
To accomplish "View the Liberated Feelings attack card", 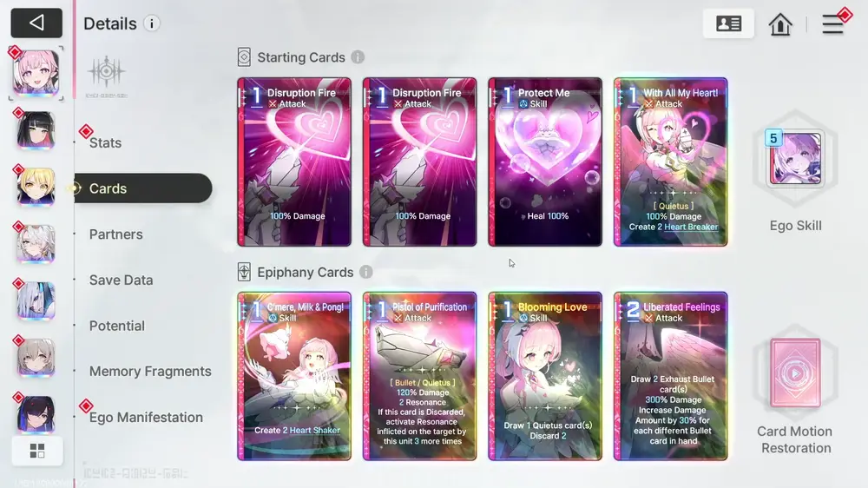I will tap(670, 376).
